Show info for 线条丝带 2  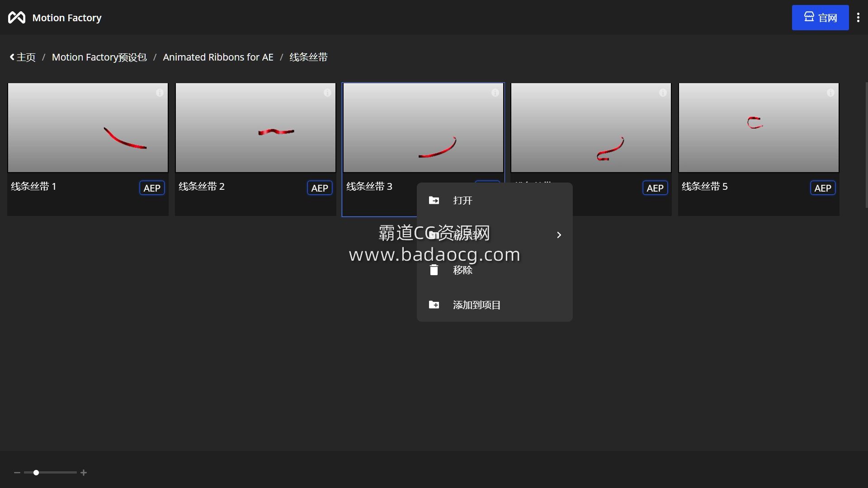click(x=327, y=93)
